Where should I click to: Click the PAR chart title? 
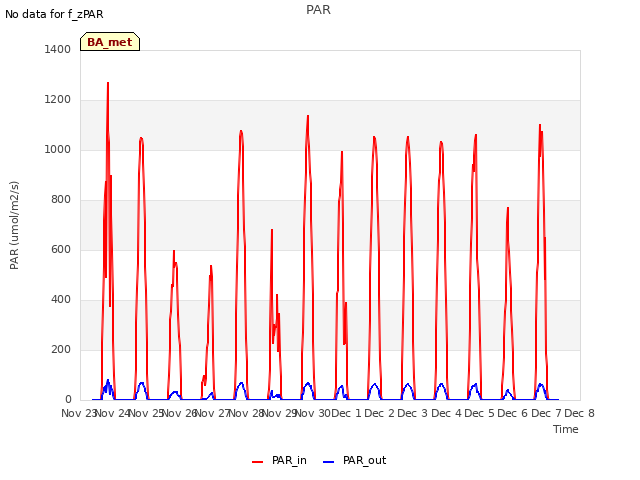pos(318,10)
